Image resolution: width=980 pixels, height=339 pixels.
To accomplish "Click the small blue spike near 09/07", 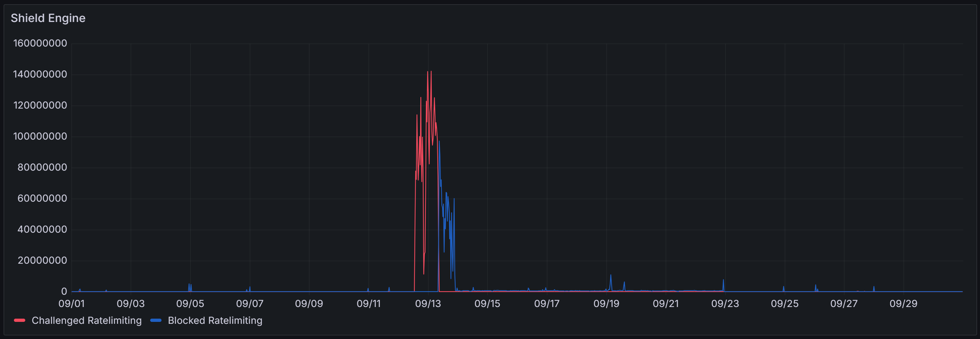I will pyautogui.click(x=250, y=288).
